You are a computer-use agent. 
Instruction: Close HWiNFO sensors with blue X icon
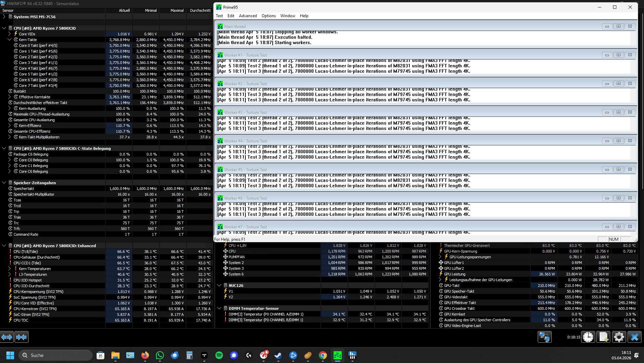coord(634,337)
